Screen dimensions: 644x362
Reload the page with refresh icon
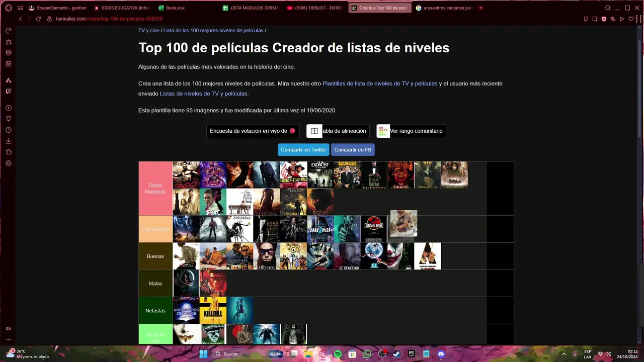pos(38,19)
